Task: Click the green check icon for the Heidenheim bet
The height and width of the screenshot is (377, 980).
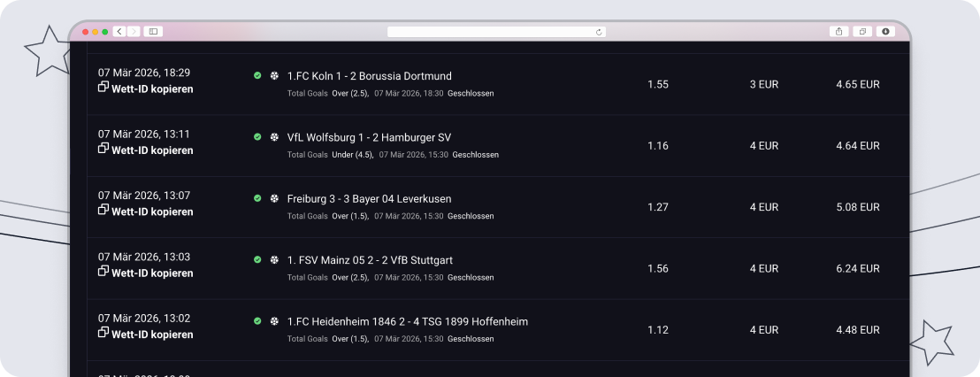Action: click(257, 320)
